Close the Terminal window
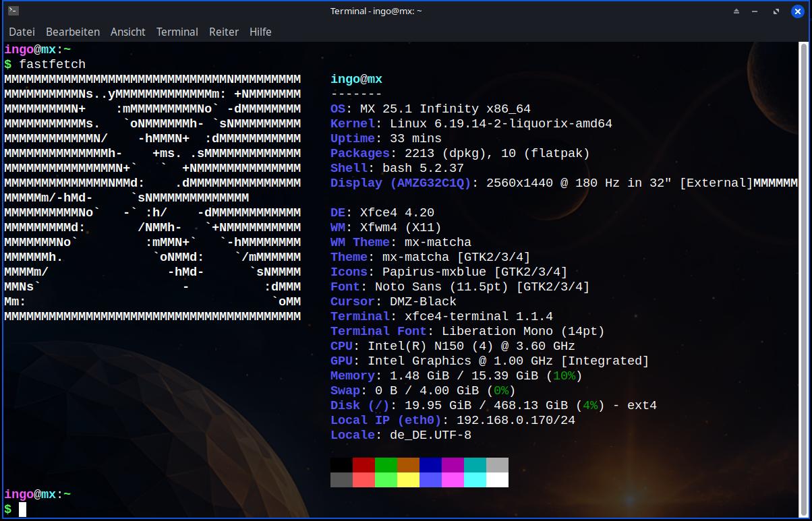This screenshot has width=812, height=521. click(797, 11)
